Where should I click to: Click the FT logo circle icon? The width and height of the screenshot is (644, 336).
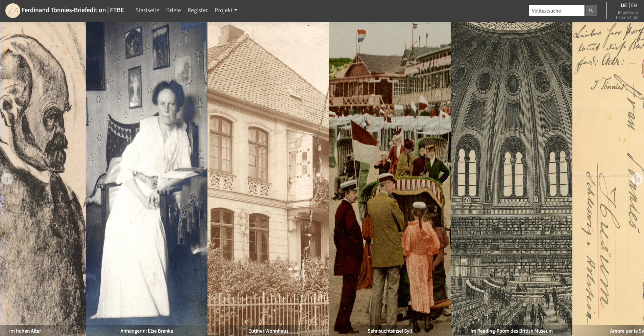pyautogui.click(x=13, y=10)
